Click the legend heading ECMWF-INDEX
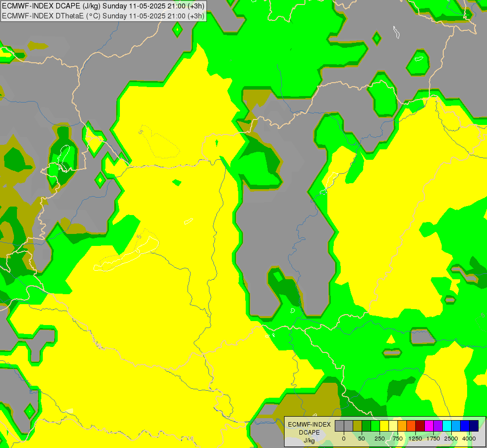The height and width of the screenshot is (448, 487). [309, 425]
